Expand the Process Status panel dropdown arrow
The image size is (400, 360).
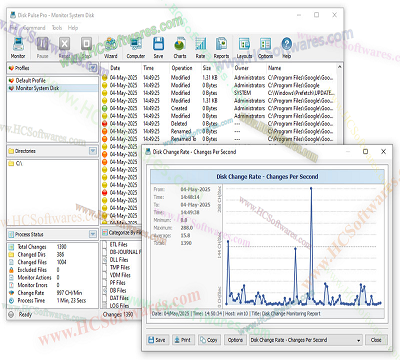coord(93,234)
